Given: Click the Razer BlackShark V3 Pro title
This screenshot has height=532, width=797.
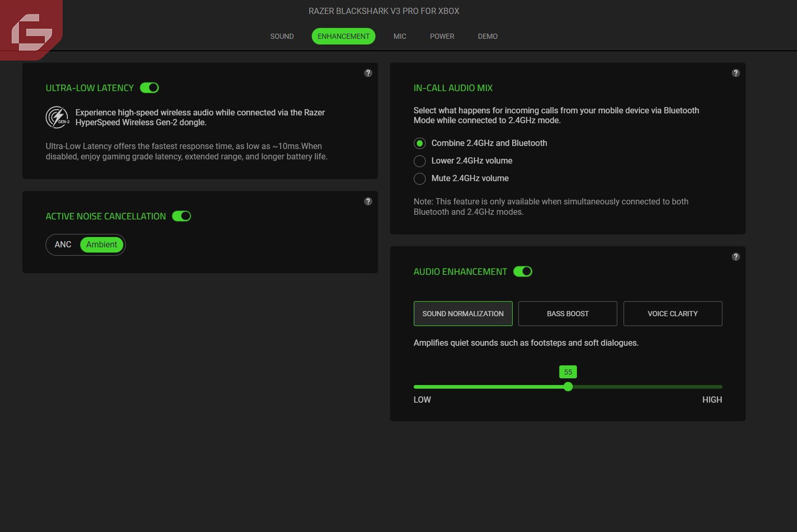Looking at the screenshot, I should coord(384,11).
